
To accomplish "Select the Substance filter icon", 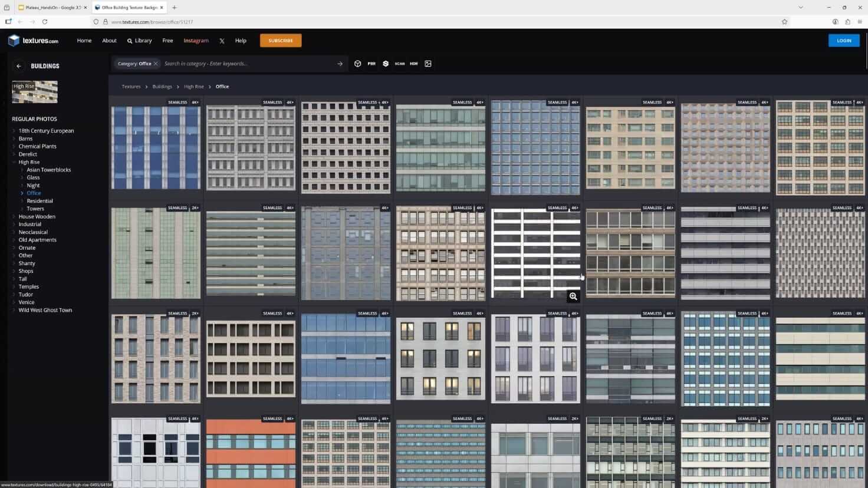I will (x=386, y=64).
